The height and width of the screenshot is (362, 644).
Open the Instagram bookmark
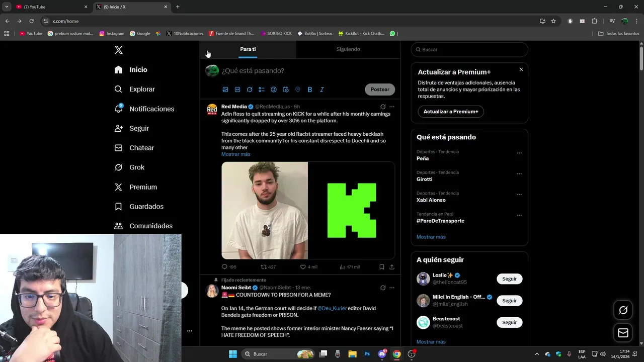(112, 34)
